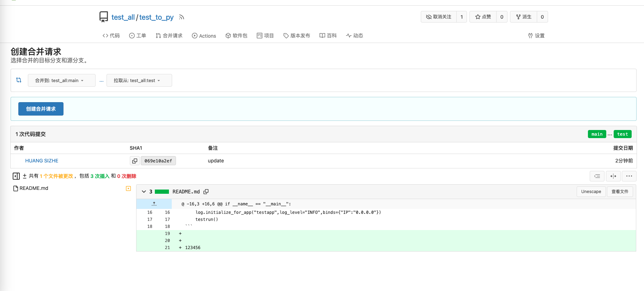
Task: Click added line 21 number
Action: click(x=168, y=248)
